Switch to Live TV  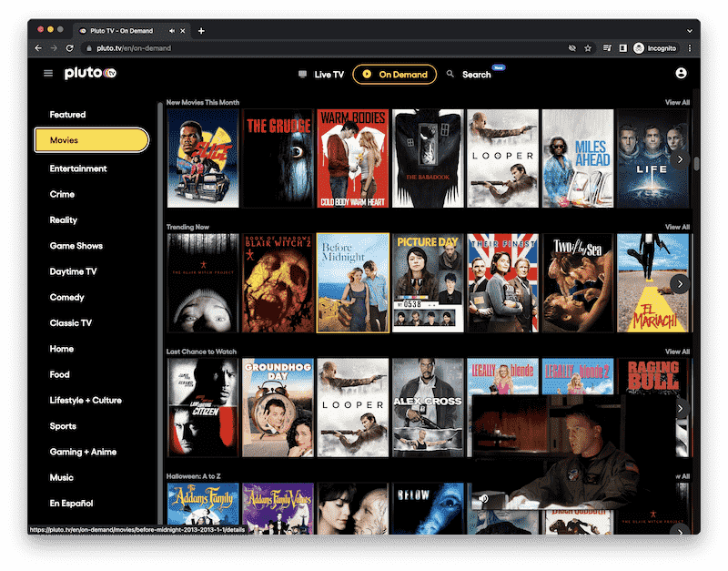pos(321,75)
